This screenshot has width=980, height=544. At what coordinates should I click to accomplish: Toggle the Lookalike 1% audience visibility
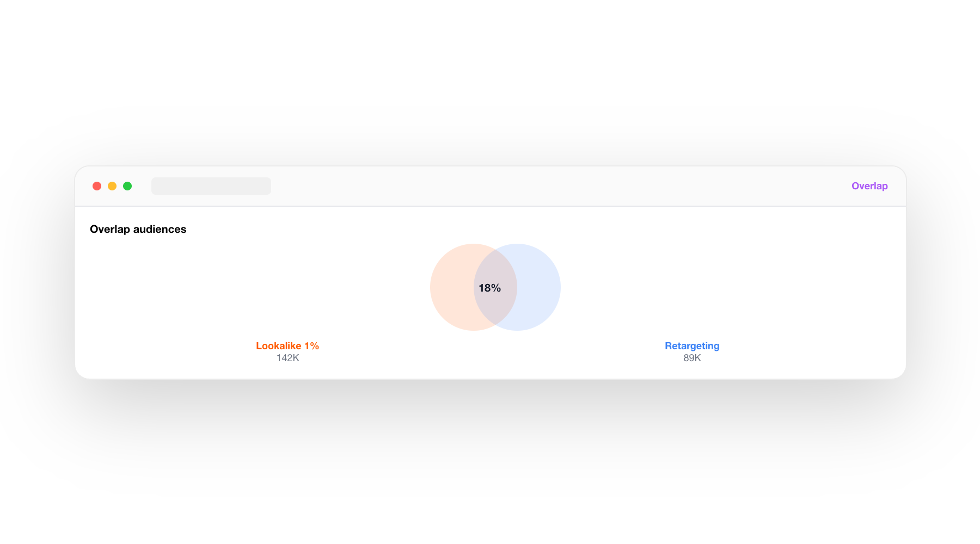tap(287, 345)
